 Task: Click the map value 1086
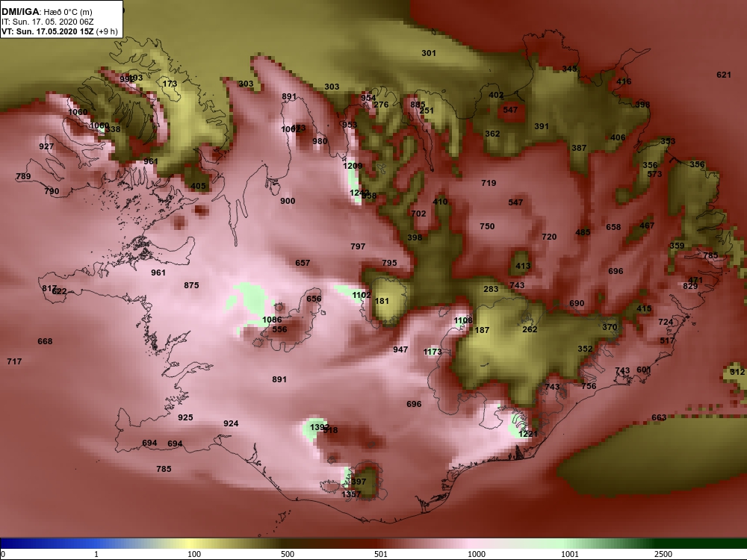[272, 320]
